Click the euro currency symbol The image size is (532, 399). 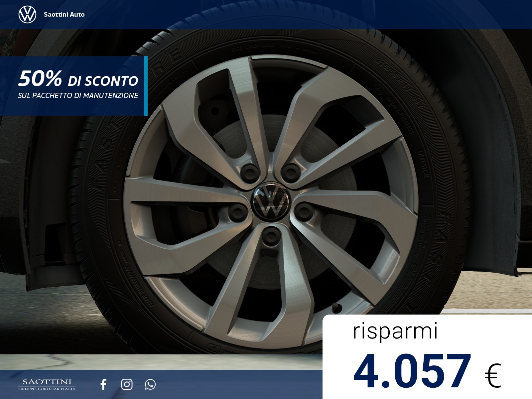coord(493,375)
